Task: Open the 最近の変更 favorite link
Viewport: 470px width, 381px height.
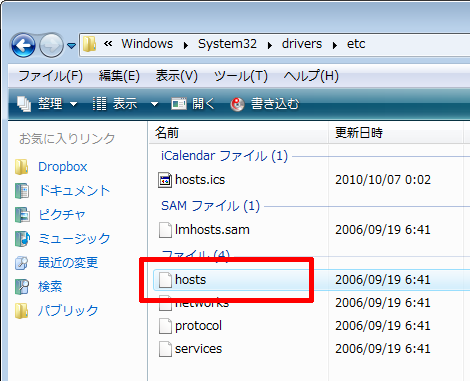Action: (68, 263)
